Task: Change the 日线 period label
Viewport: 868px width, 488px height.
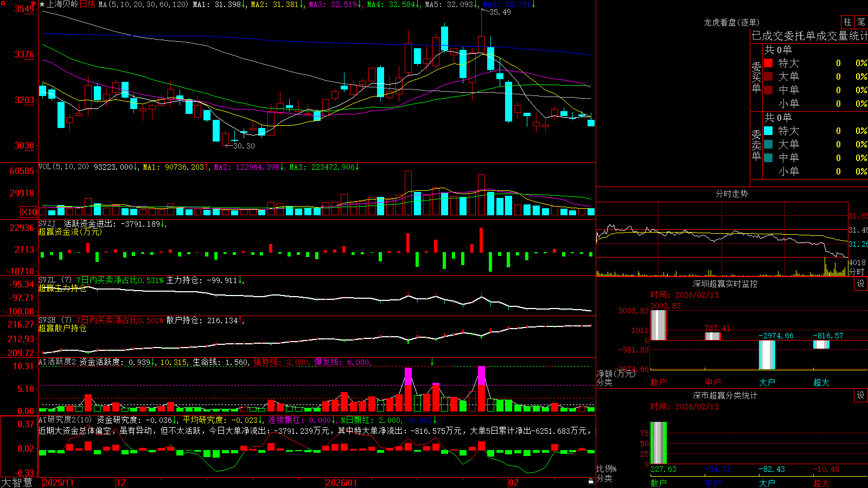Action: (x=87, y=4)
